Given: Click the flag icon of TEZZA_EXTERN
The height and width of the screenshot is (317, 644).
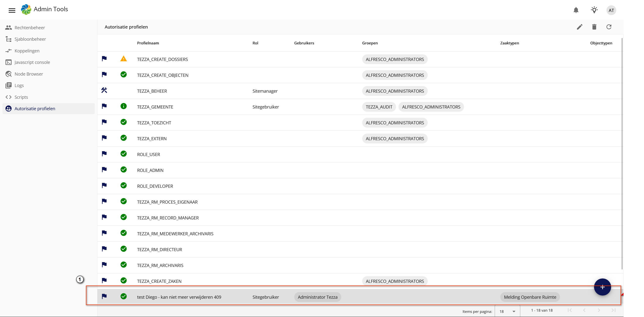Looking at the screenshot, I should pos(104,138).
